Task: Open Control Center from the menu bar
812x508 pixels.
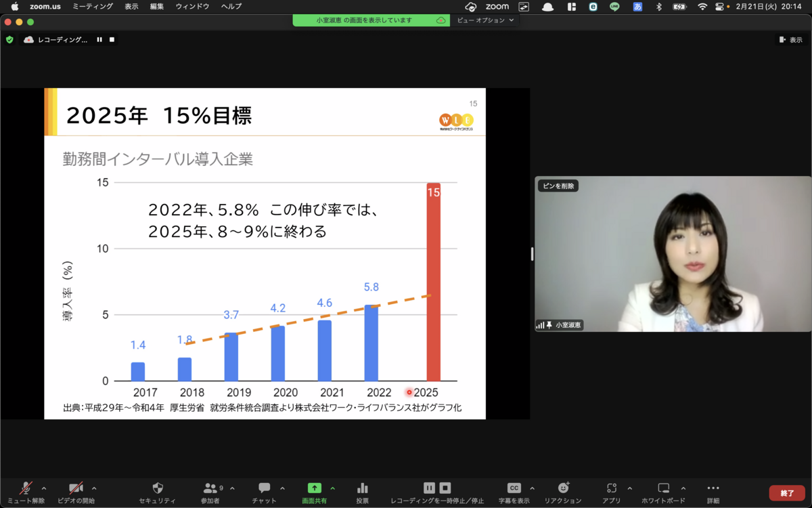Action: point(720,6)
